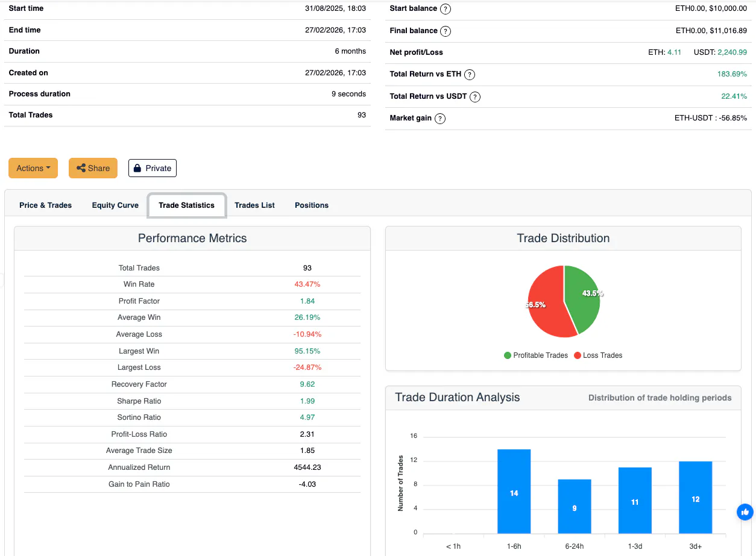Click the Share button
This screenshot has width=756, height=556.
click(x=93, y=168)
